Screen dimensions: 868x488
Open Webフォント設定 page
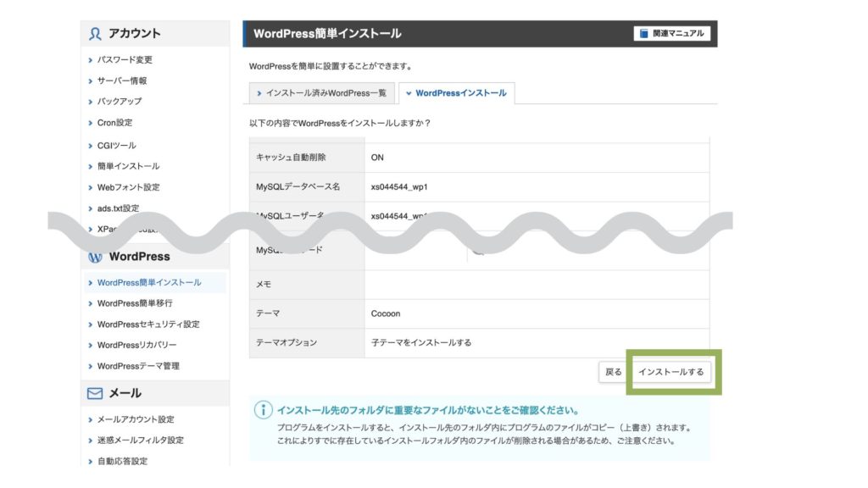pyautogui.click(x=128, y=187)
